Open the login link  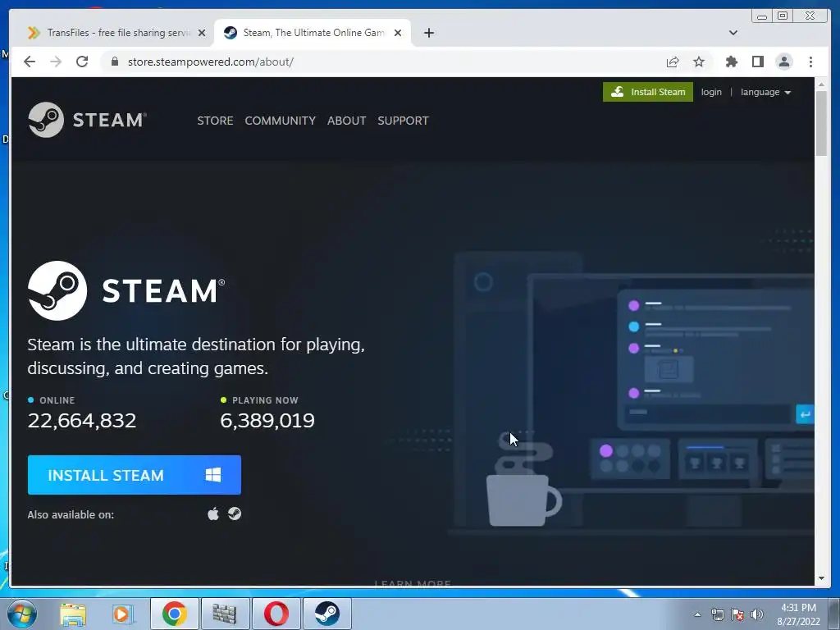tap(711, 92)
